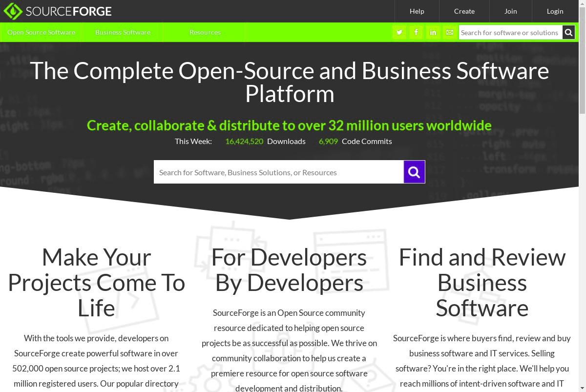Open SourceForge LinkedIn page icon
This screenshot has width=586, height=392.
(433, 32)
